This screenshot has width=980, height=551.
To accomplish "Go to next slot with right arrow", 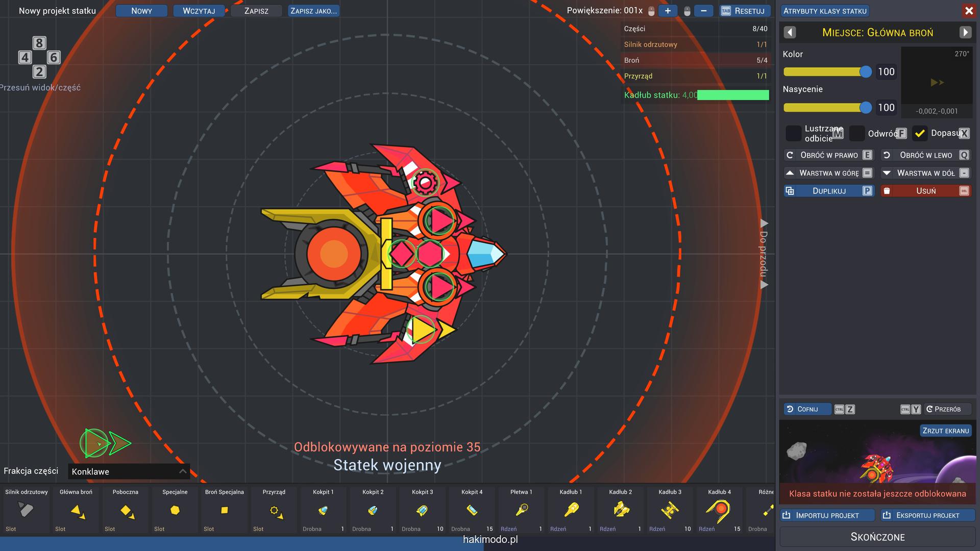I will point(965,33).
